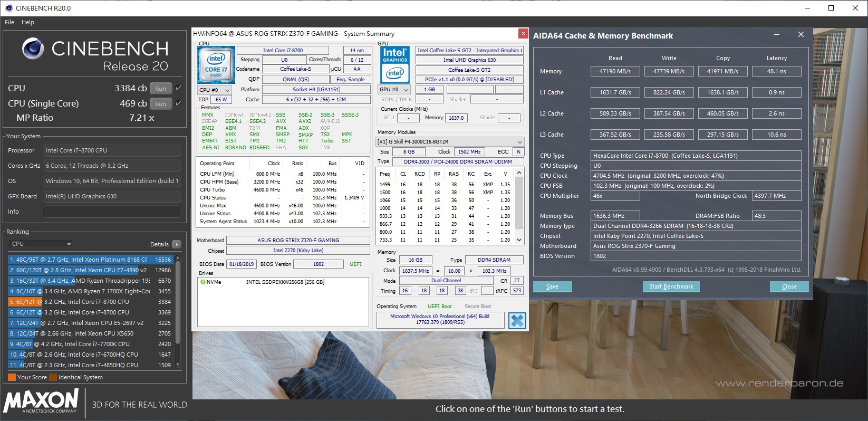Click AIDA64 L1 Cache Read 1631.7 GB/s
This screenshot has height=421, width=868.
point(615,92)
